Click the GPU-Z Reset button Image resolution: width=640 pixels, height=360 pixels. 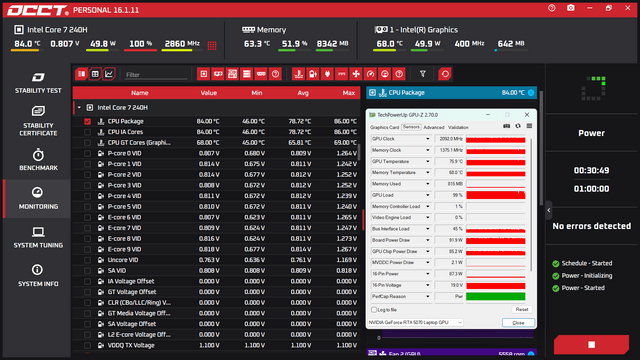tap(522, 309)
